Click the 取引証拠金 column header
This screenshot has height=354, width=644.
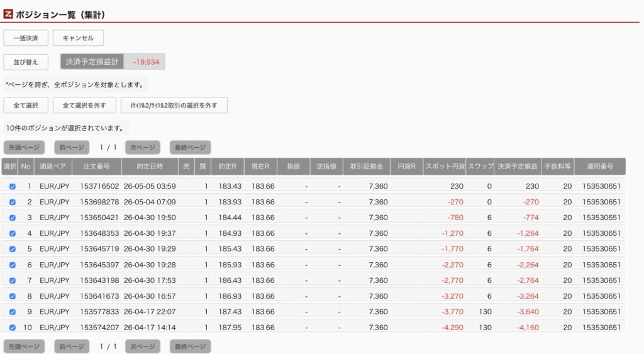(367, 167)
